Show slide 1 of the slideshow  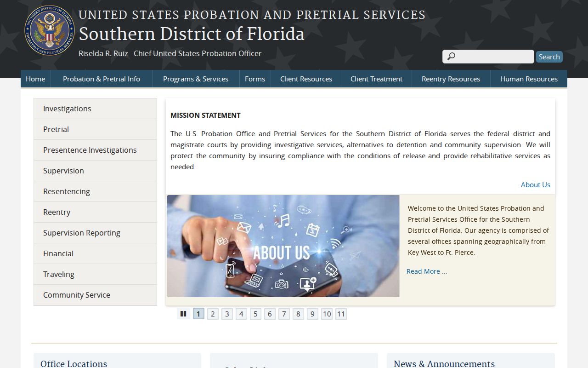198,314
